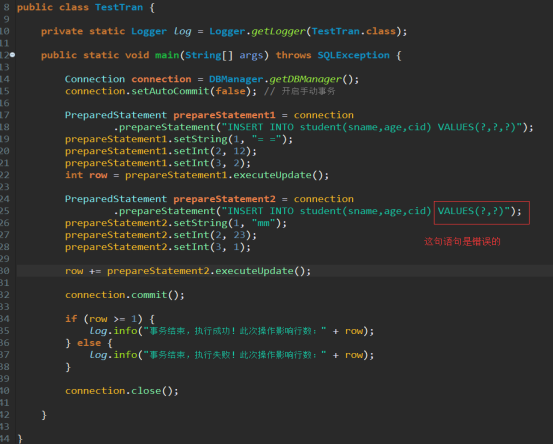Click the log.info string containing 执行成功
This screenshot has height=444, width=554.
click(x=235, y=331)
